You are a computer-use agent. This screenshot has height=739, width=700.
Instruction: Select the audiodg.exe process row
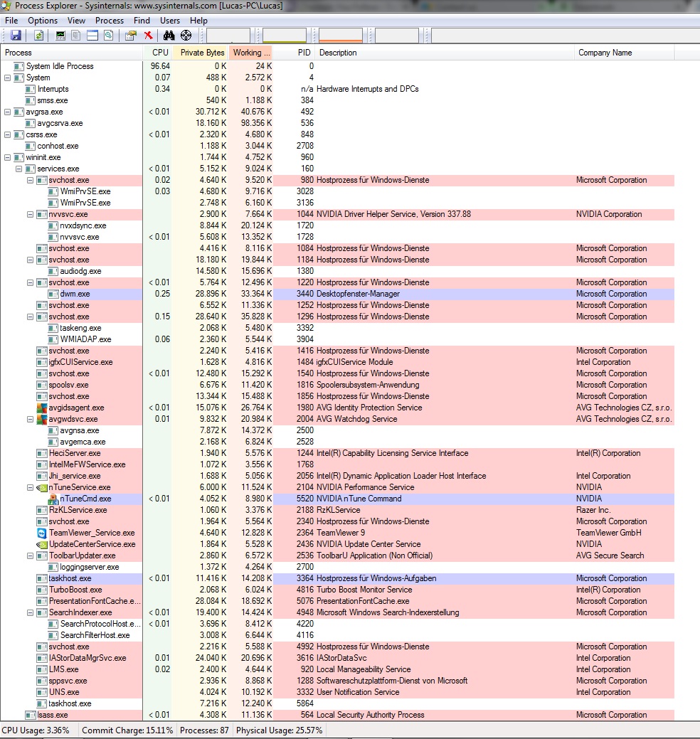[337, 271]
